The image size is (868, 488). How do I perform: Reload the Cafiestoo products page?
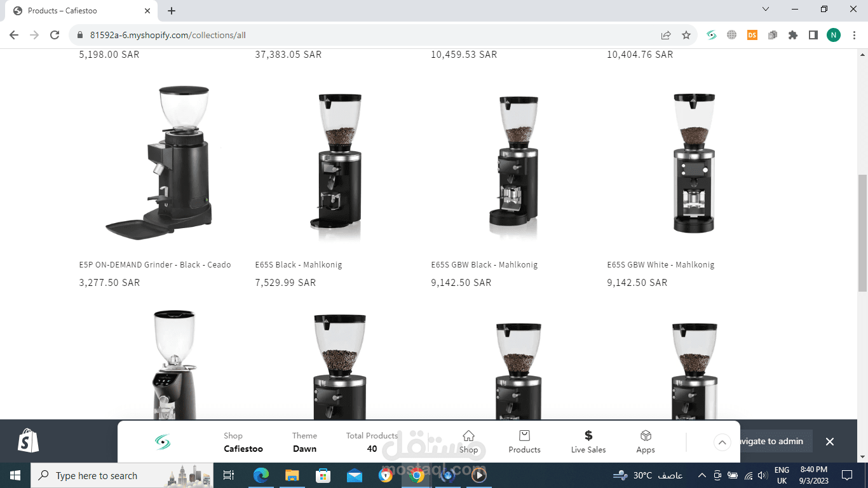[x=55, y=35]
